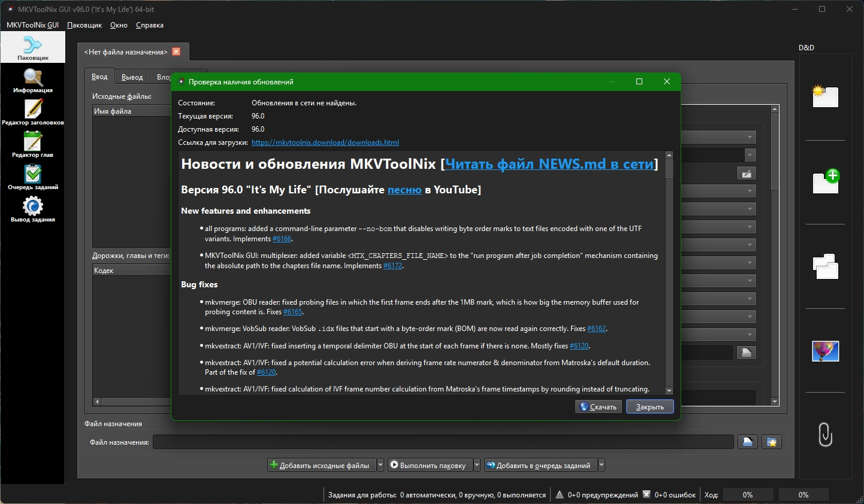Click the D&D folder icon with green plus
The image size is (864, 504).
coord(826,181)
